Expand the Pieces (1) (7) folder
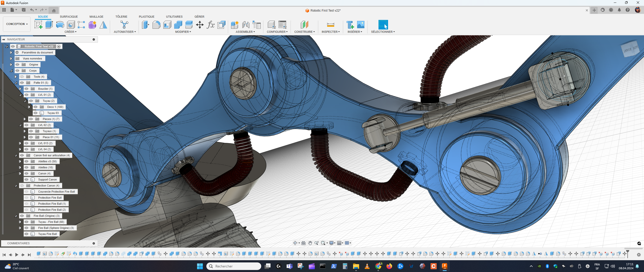 point(25,119)
